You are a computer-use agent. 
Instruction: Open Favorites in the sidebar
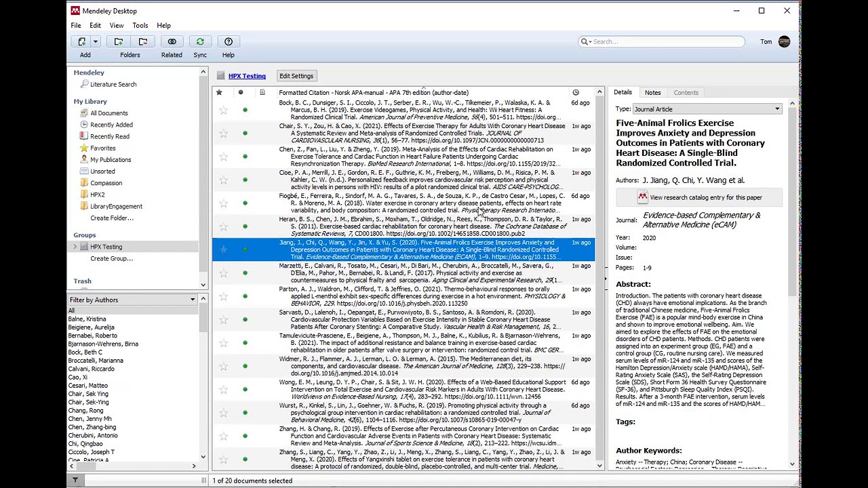click(x=103, y=148)
